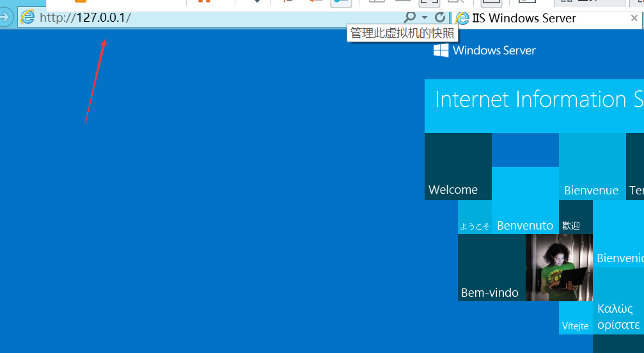This screenshot has height=353, width=644.
Task: Click the Welcome tile
Action: [x=458, y=166]
